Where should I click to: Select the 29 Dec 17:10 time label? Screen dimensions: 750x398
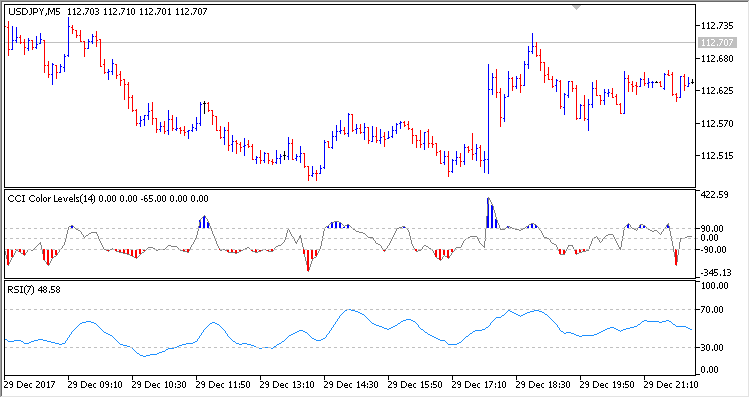(479, 385)
